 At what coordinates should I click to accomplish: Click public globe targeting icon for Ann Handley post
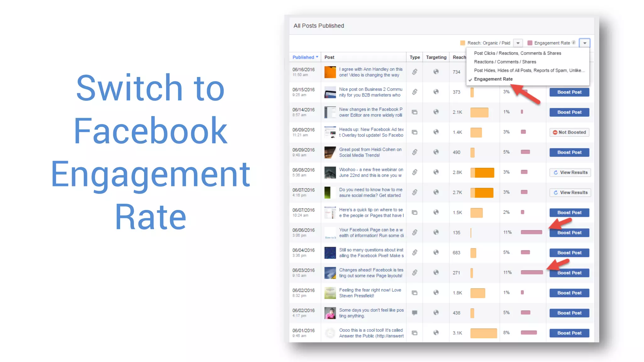(436, 72)
